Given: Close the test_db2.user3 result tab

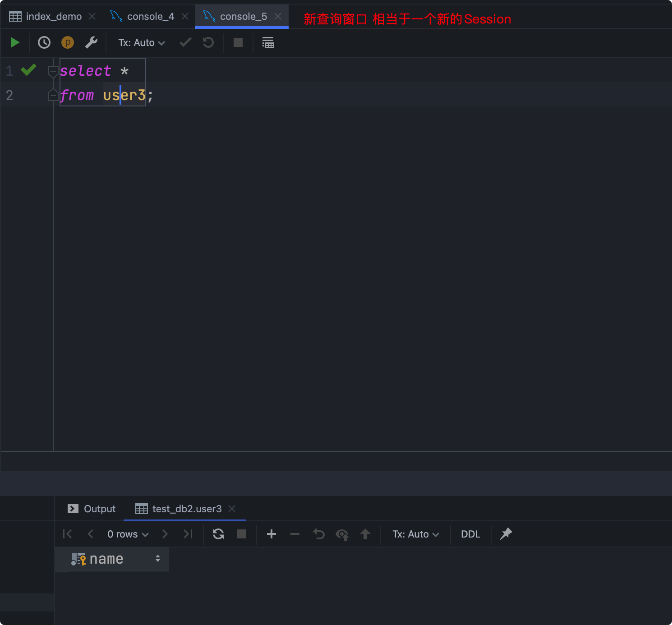Looking at the screenshot, I should [232, 509].
